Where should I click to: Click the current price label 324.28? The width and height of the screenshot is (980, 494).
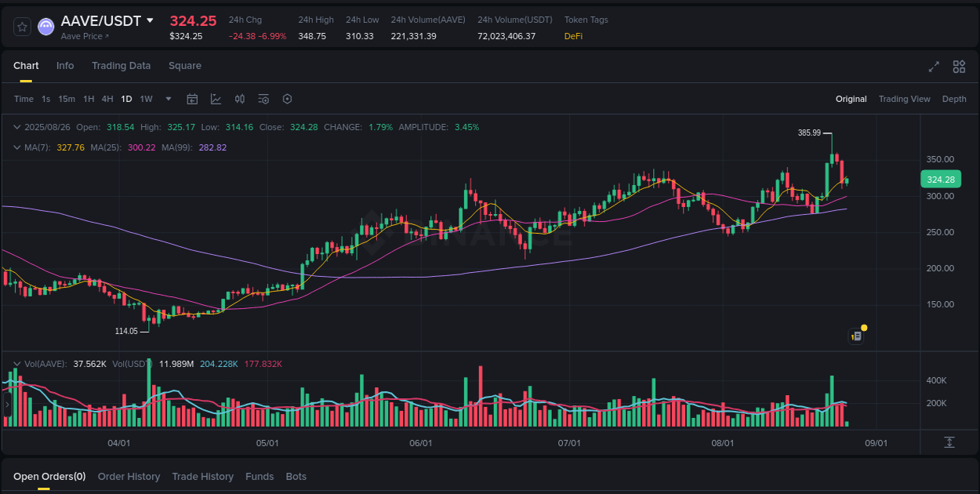pyautogui.click(x=940, y=179)
